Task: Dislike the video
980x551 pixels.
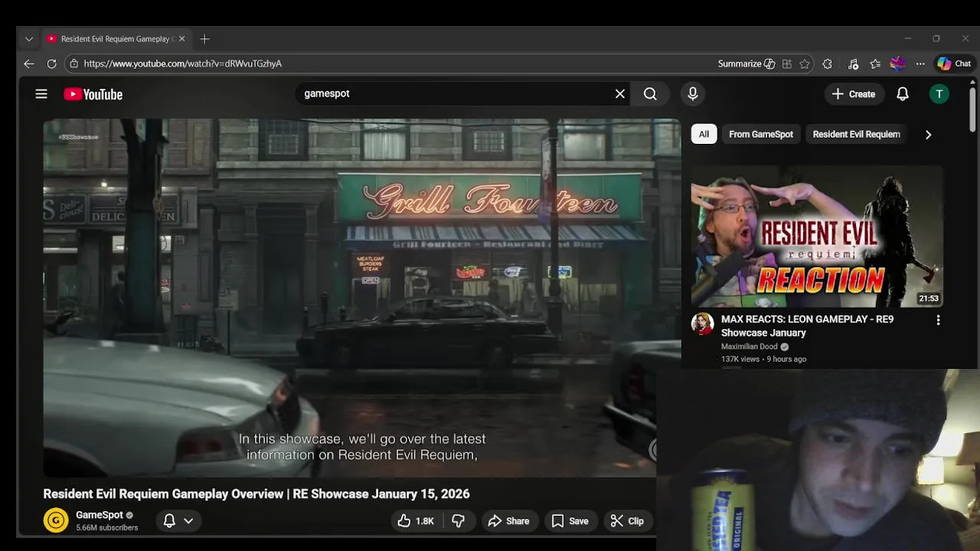Action: tap(459, 520)
